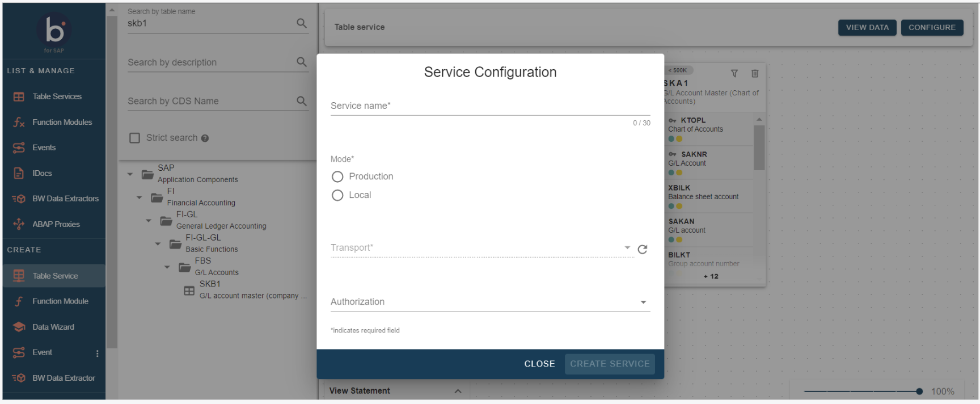Collapse the SAP Application Components folder
980x404 pixels.
click(x=130, y=174)
